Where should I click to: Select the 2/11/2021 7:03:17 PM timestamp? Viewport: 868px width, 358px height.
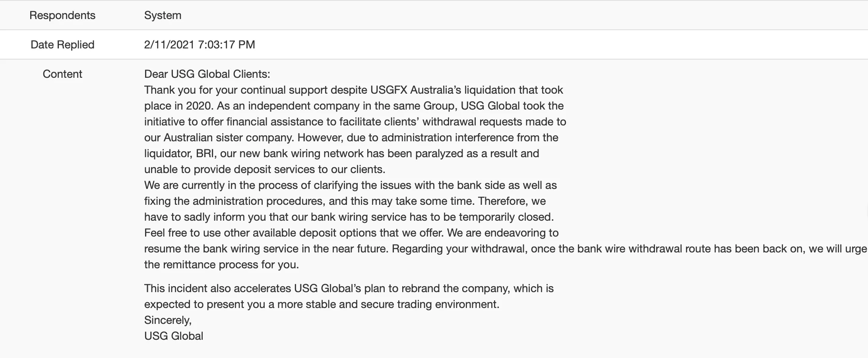coord(200,44)
